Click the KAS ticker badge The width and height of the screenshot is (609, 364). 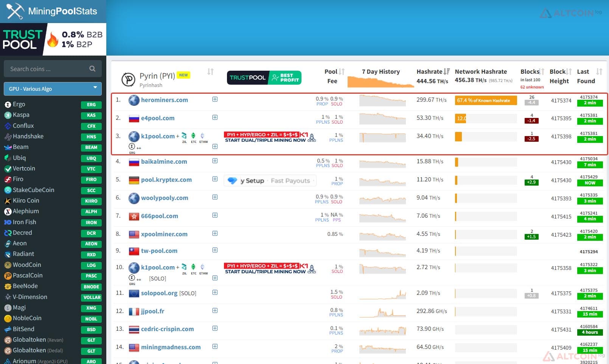pyautogui.click(x=91, y=115)
